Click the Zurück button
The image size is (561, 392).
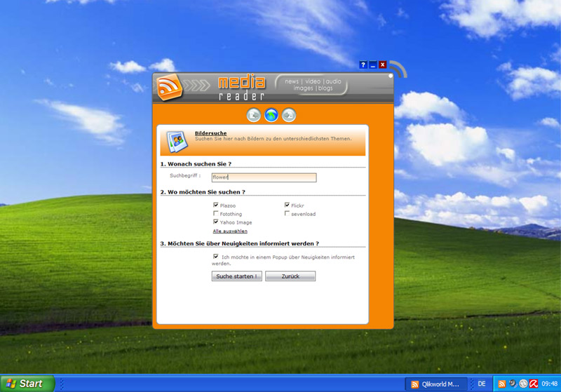click(290, 276)
